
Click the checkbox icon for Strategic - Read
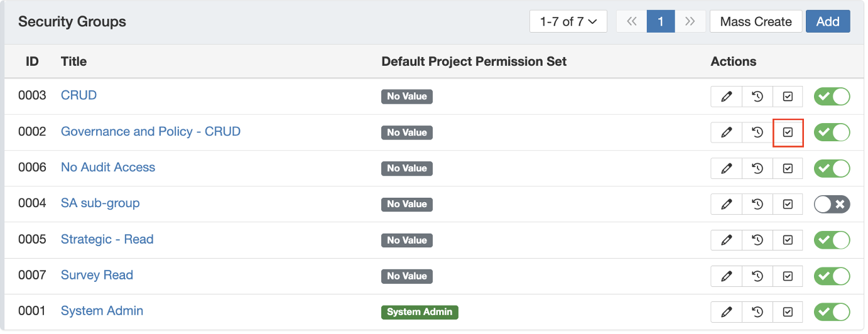pos(788,240)
